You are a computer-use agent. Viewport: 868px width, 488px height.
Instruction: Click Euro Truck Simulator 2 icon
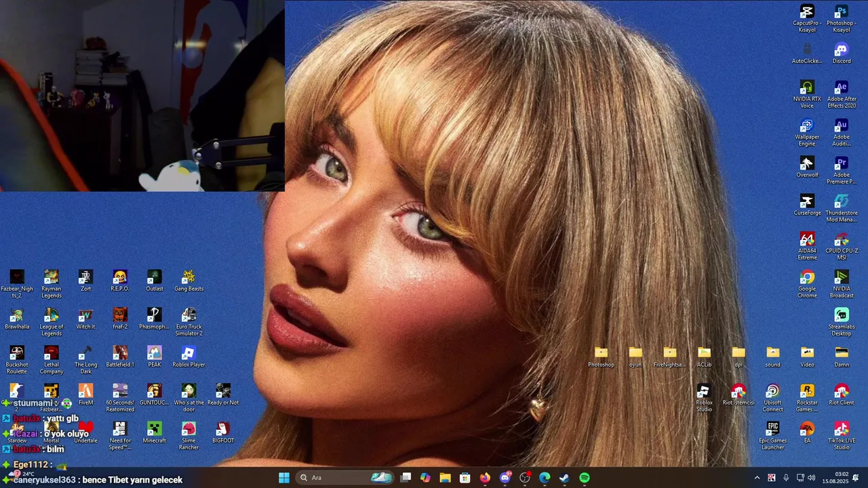(189, 321)
